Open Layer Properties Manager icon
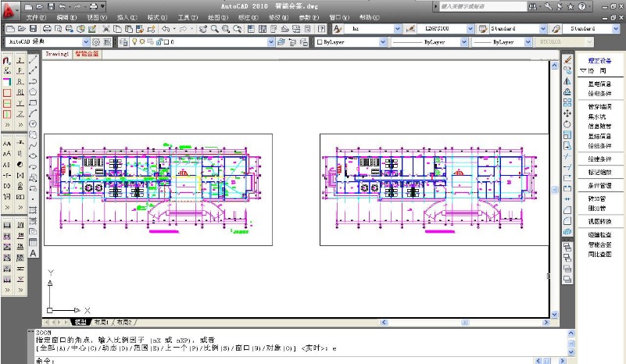This screenshot has height=364, width=626. tap(123, 41)
